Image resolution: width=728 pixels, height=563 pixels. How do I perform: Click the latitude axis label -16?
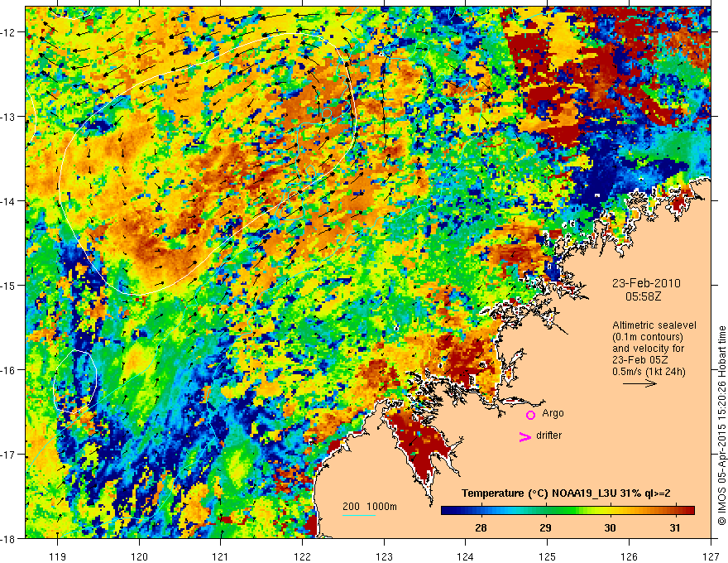click(9, 370)
